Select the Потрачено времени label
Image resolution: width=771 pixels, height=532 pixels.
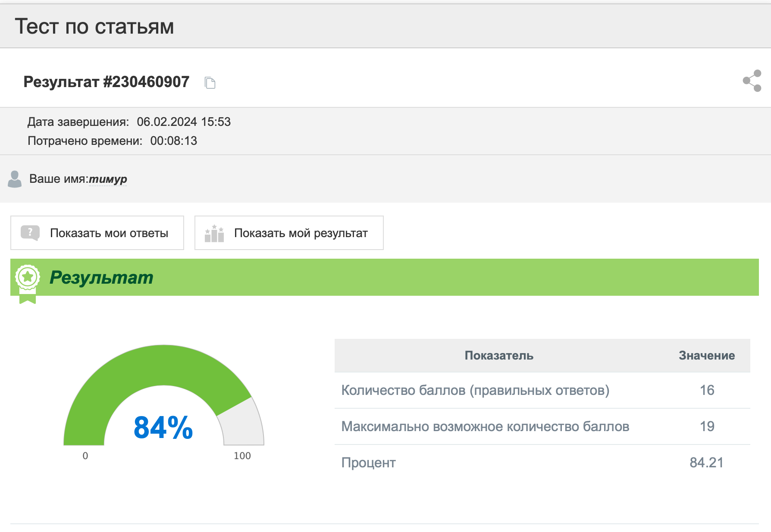tap(85, 141)
